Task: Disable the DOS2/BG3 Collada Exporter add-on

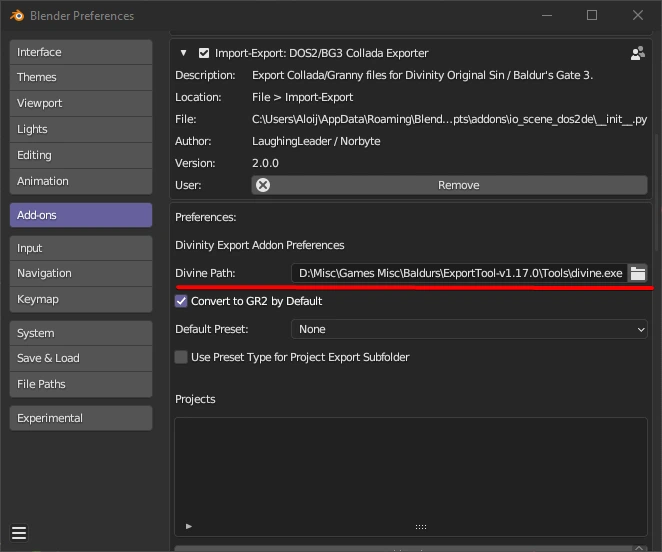Action: click(x=204, y=53)
